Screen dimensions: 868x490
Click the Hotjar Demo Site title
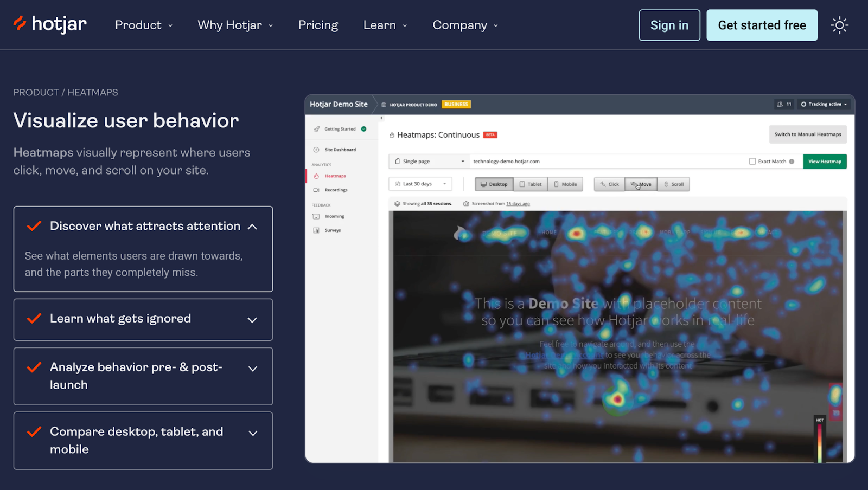point(339,104)
